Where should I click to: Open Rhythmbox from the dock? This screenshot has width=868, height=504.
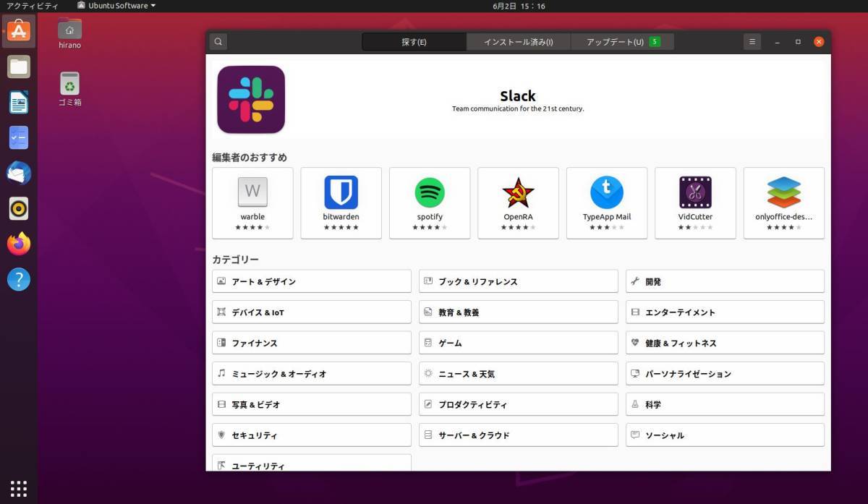tap(19, 208)
